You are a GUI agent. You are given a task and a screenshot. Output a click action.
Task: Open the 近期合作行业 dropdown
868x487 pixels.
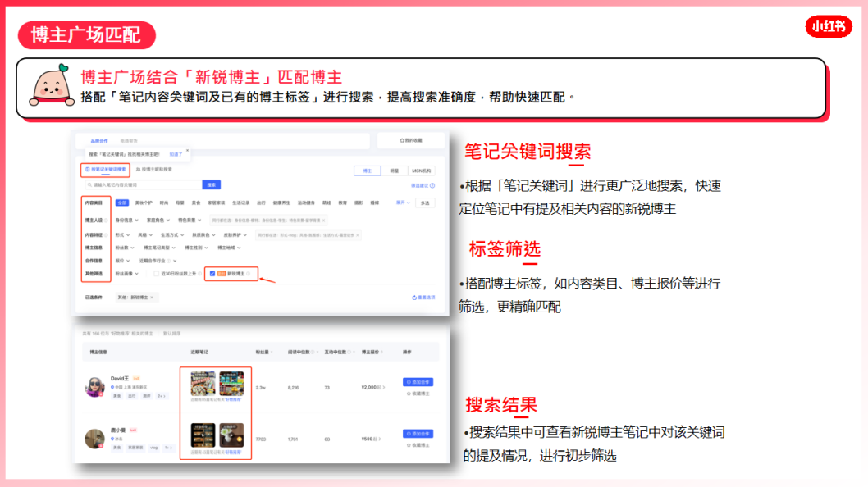pos(158,261)
